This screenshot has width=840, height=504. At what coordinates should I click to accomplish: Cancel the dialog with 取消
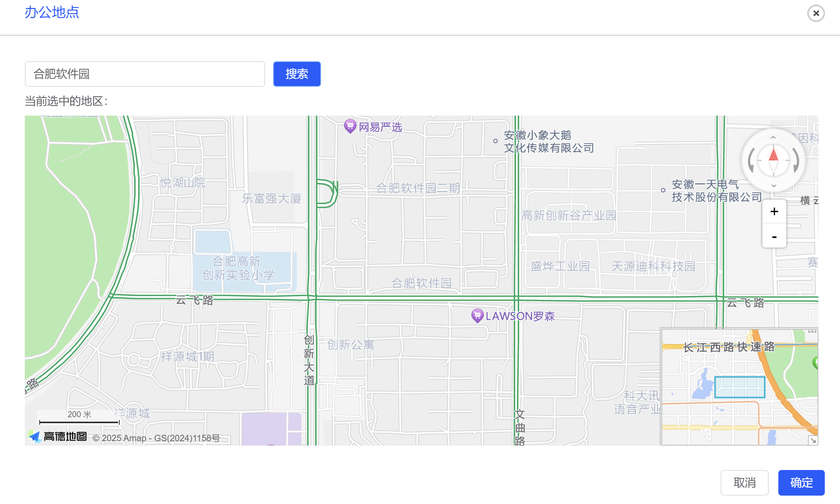pyautogui.click(x=744, y=482)
